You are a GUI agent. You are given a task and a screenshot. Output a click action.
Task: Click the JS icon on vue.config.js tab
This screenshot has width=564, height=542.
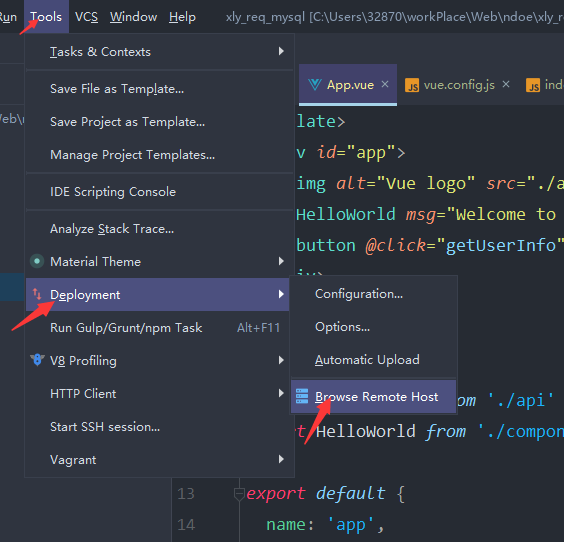coord(412,85)
